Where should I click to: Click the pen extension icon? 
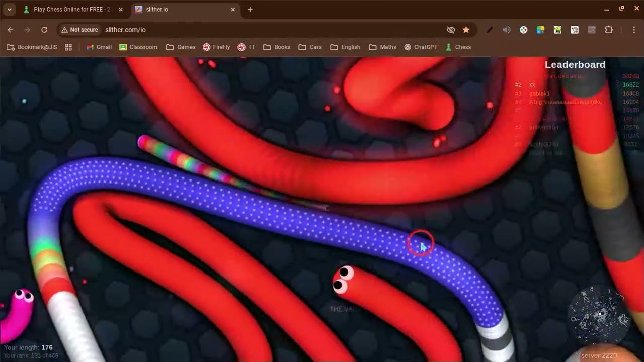coord(490,30)
